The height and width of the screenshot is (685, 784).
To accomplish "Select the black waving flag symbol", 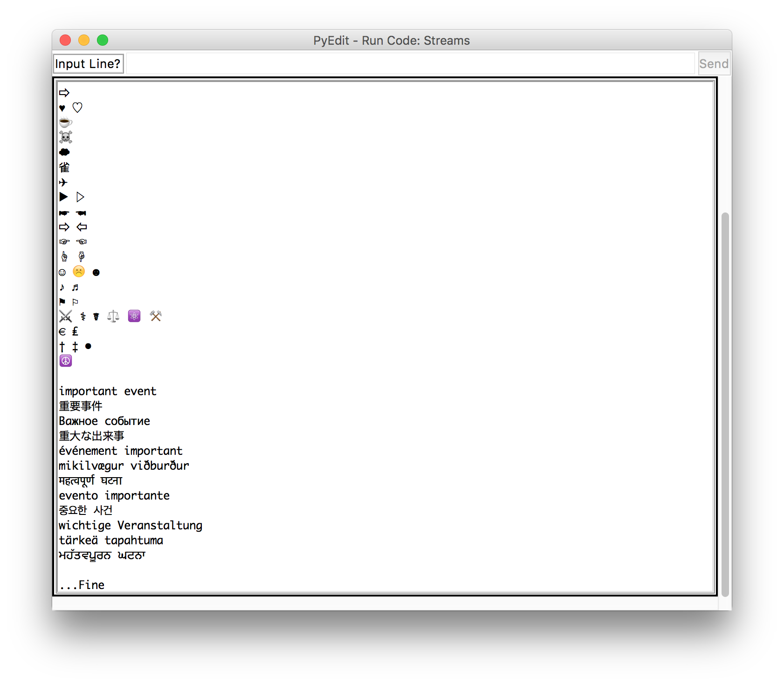I will 62,302.
